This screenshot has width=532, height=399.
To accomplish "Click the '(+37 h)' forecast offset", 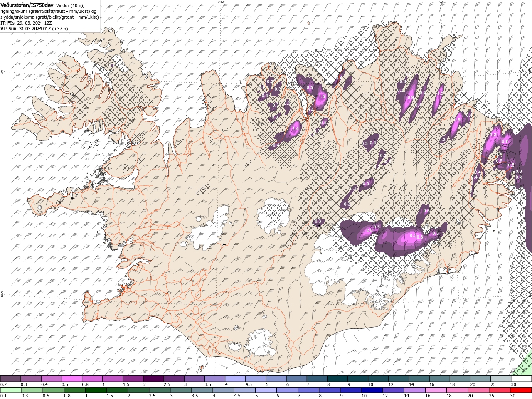I will coord(60,29).
